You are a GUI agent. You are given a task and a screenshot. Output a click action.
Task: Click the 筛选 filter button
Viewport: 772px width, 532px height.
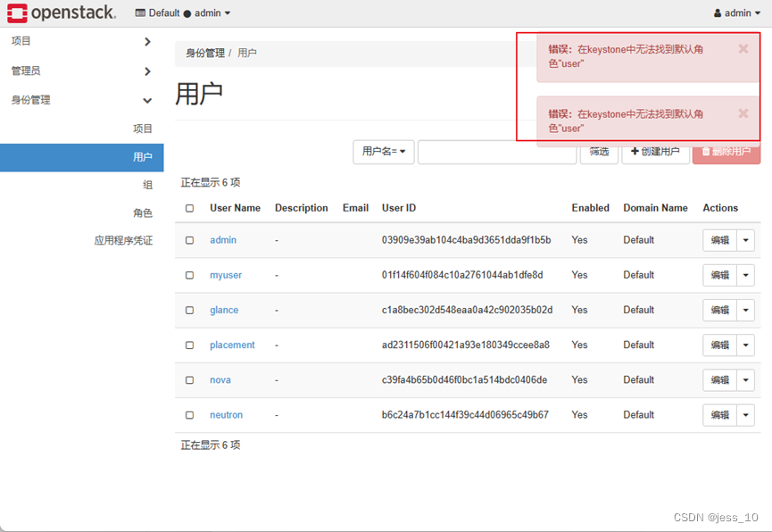(599, 152)
